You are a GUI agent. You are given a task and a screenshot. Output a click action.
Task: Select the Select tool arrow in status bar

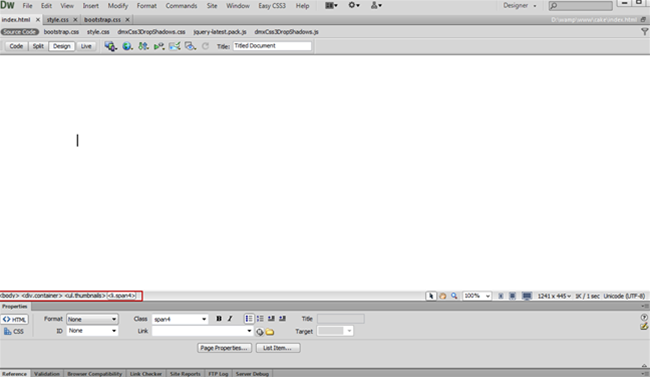[x=431, y=296]
